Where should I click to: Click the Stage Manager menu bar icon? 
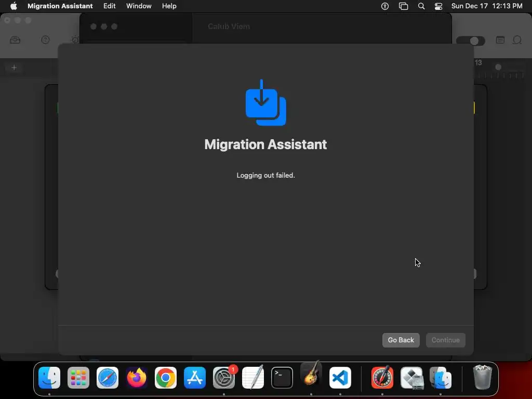(403, 6)
